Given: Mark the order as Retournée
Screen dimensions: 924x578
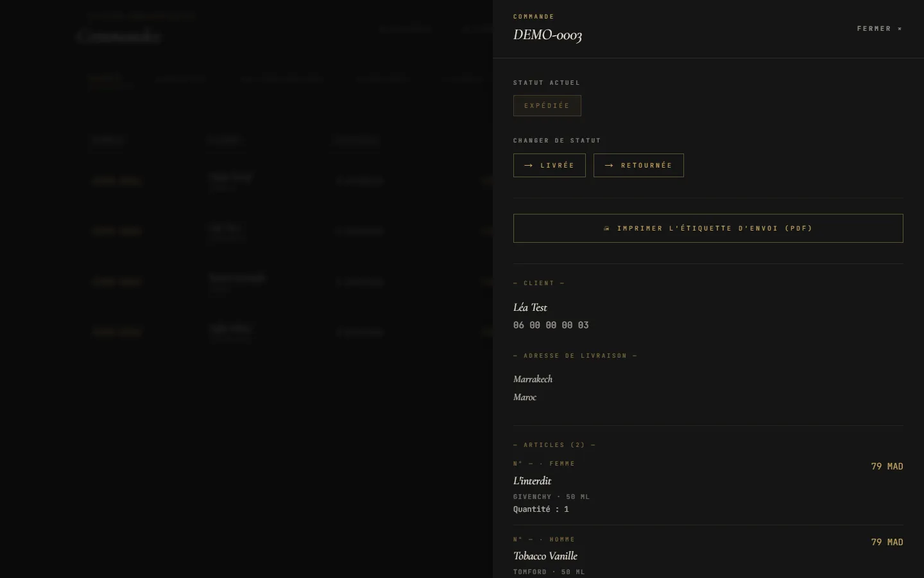Looking at the screenshot, I should (x=638, y=165).
